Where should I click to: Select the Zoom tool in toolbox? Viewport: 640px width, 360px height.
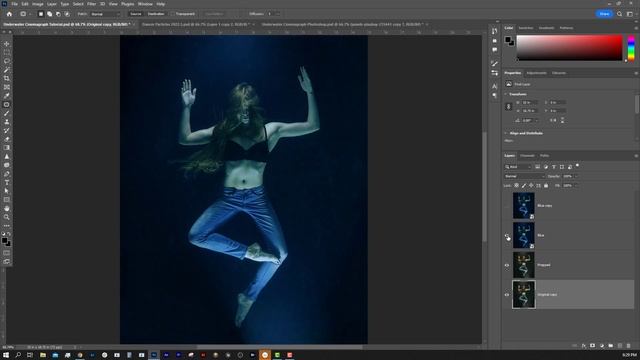point(7,217)
